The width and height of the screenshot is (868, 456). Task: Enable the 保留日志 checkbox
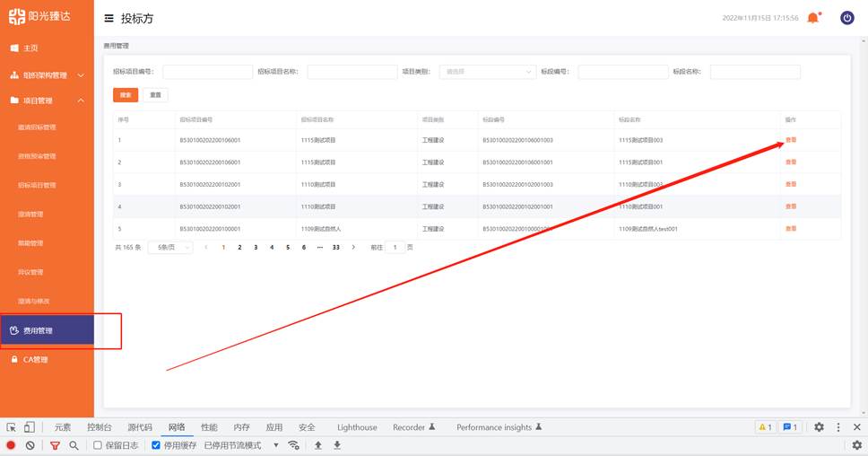pyautogui.click(x=98, y=445)
